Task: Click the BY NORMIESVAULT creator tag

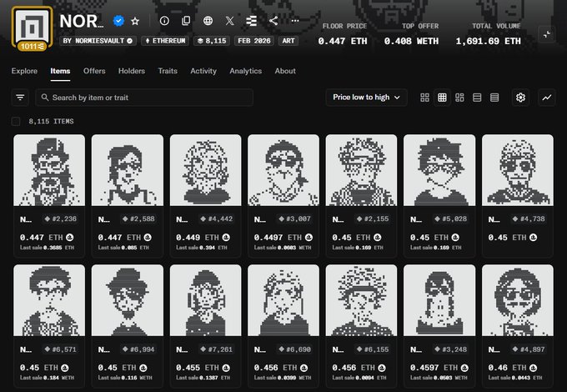Action: (98, 41)
